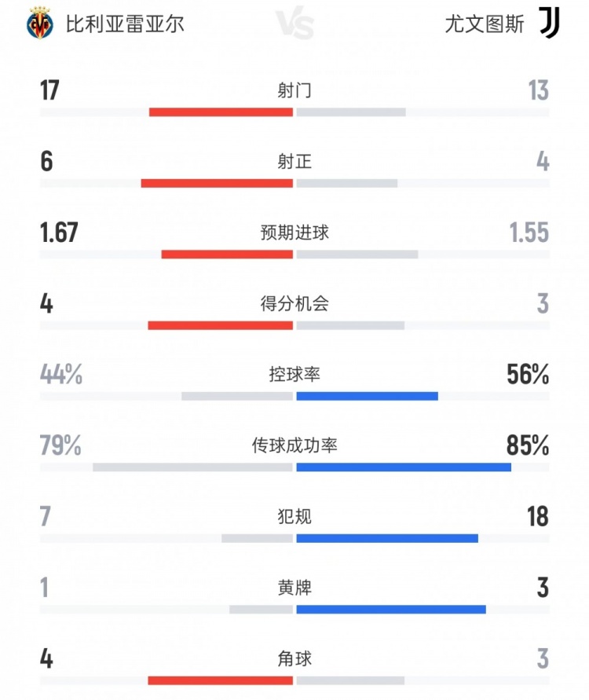Click the red 射门 bar for Villarreal
The width and height of the screenshot is (589, 700).
(221, 112)
